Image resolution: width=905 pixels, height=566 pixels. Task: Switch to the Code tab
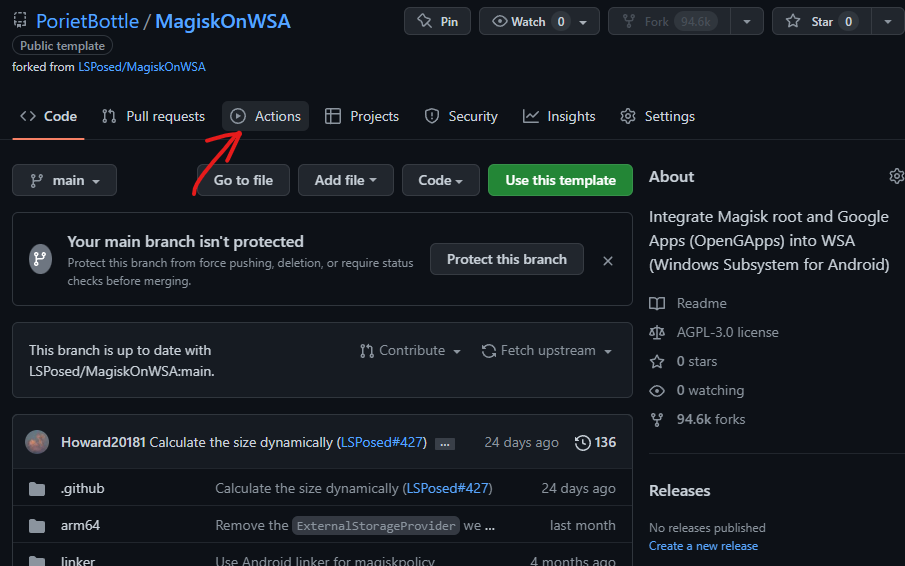48,116
